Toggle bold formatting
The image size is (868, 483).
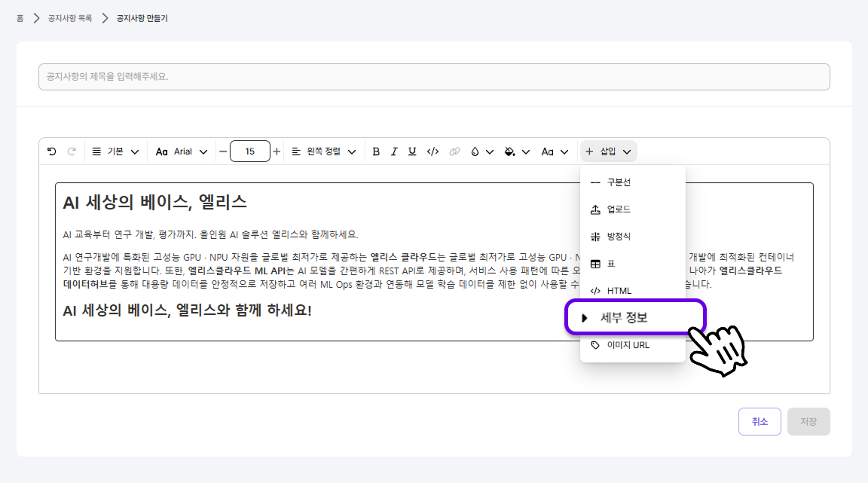pos(376,151)
